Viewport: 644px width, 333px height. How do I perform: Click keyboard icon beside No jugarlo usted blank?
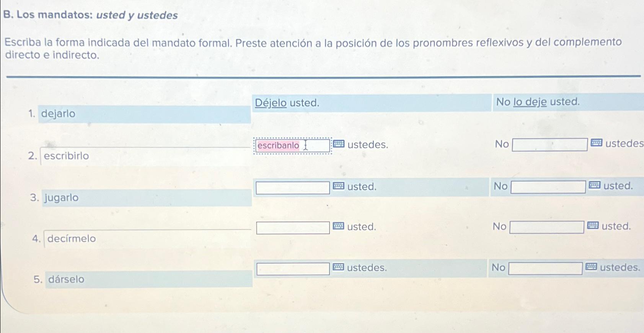pyautogui.click(x=594, y=186)
